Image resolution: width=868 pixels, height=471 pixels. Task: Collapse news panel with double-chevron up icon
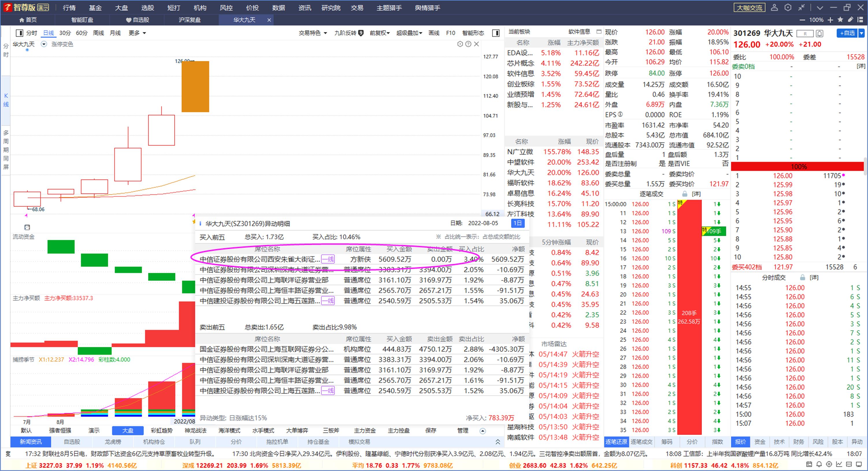[x=498, y=442]
